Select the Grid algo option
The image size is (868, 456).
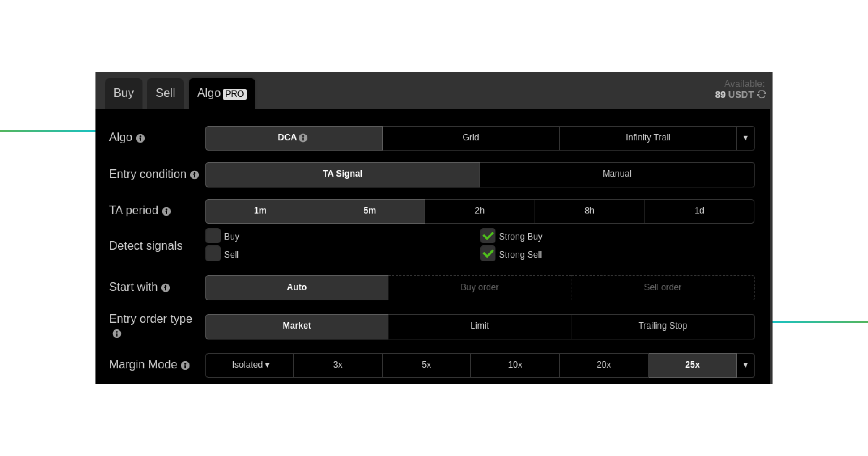[x=470, y=138]
